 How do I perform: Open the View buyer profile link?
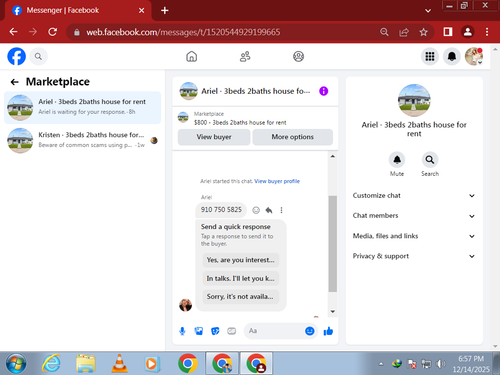point(277,181)
